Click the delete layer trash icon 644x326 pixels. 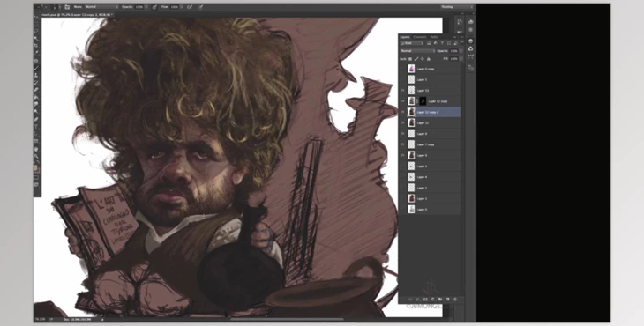click(x=455, y=300)
